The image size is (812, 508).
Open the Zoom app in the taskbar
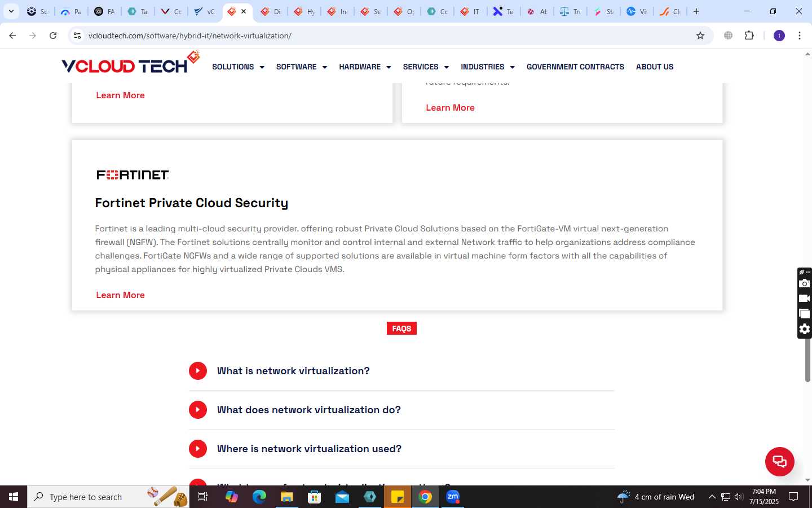click(453, 497)
